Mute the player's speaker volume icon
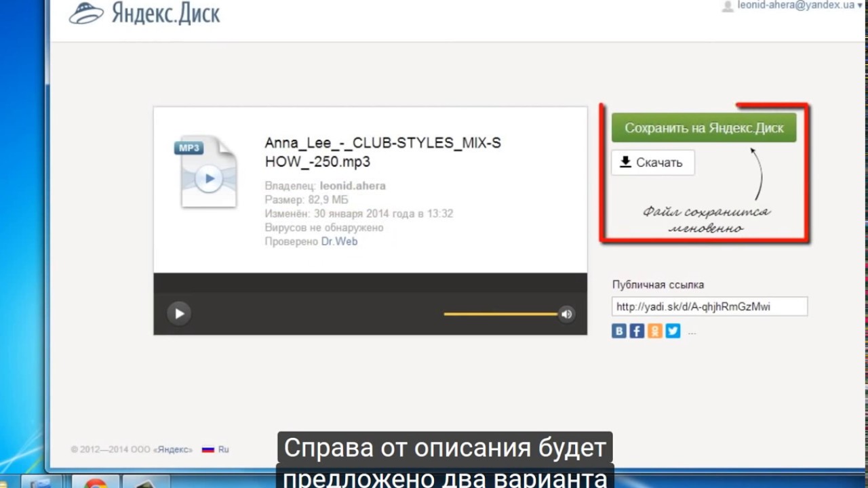The image size is (868, 488). (x=567, y=314)
